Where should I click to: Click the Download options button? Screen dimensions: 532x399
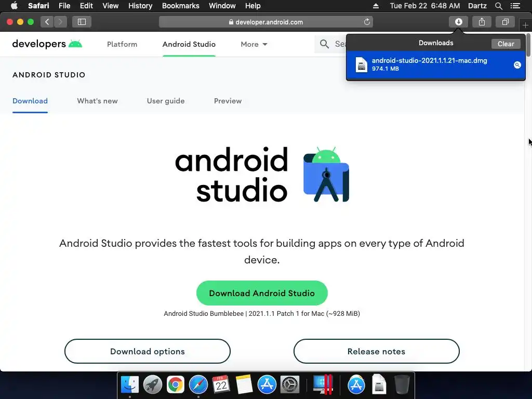(147, 351)
